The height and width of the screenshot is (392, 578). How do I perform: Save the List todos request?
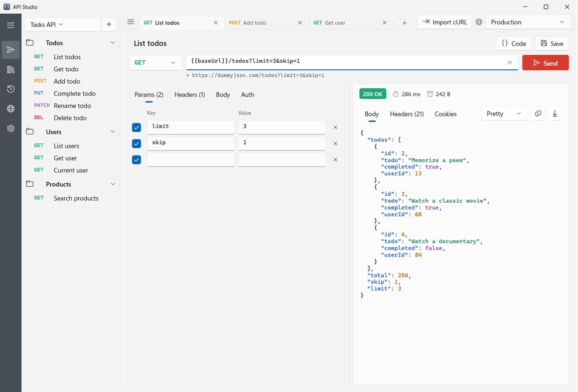(552, 43)
